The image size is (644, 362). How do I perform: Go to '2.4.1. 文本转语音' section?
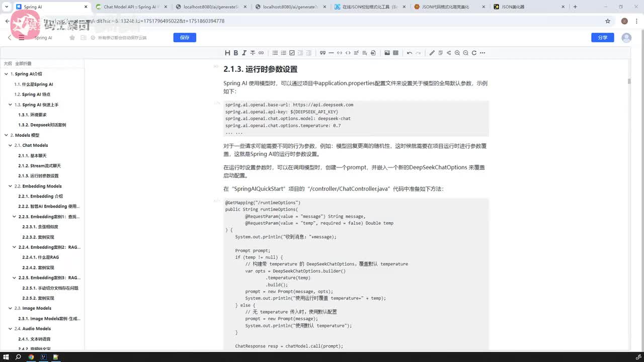(x=34, y=339)
